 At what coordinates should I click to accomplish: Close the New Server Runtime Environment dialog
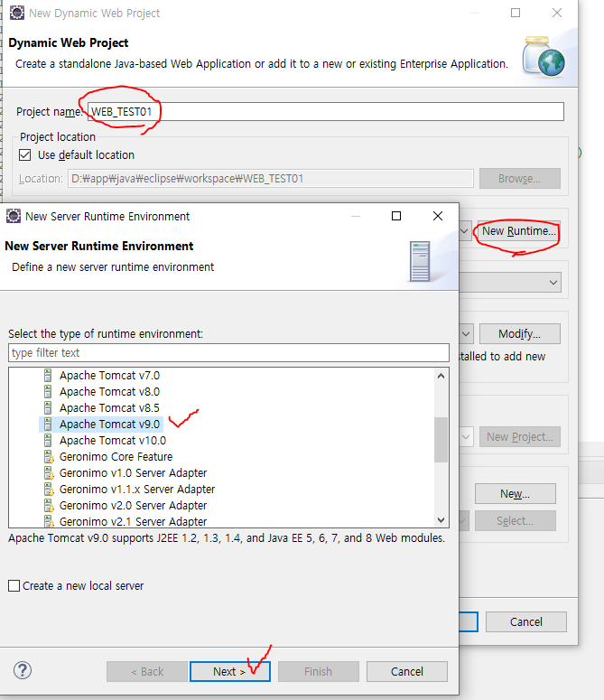coord(438,216)
